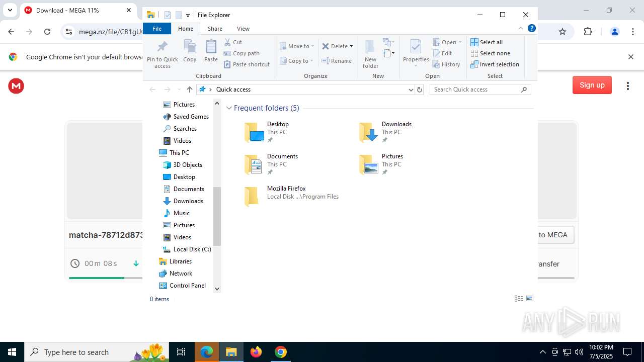Collapse the ribbon with the chevron
The width and height of the screenshot is (644, 362).
coord(521,28)
